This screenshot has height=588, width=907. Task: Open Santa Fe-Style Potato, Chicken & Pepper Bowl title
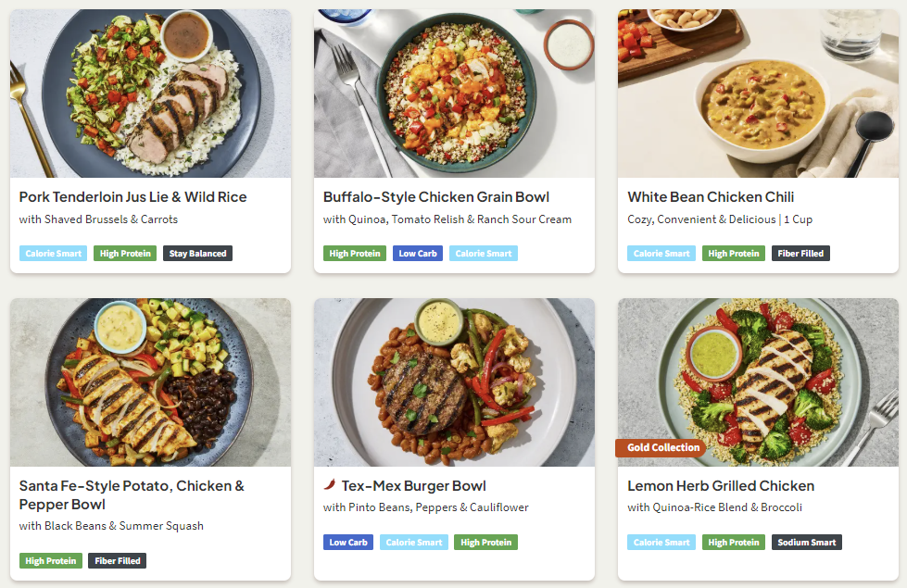coord(132,494)
